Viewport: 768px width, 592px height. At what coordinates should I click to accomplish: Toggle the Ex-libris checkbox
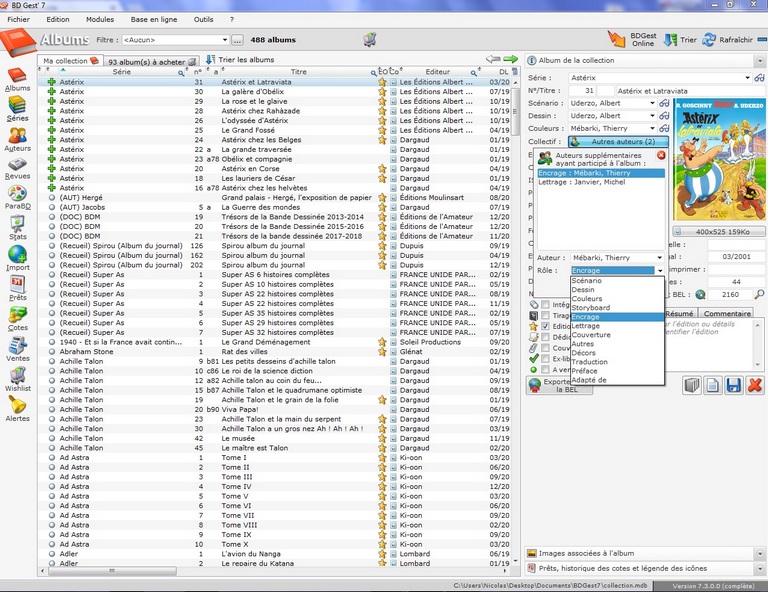(x=545, y=358)
